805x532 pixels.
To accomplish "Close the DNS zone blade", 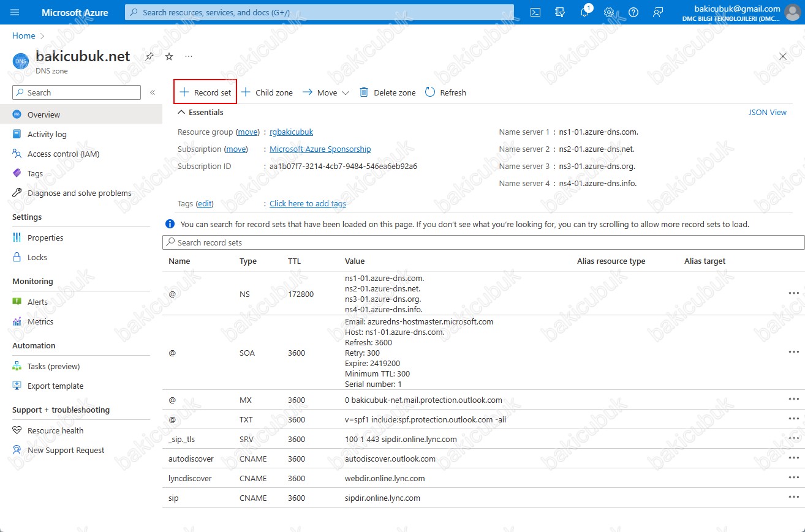I will tap(783, 56).
